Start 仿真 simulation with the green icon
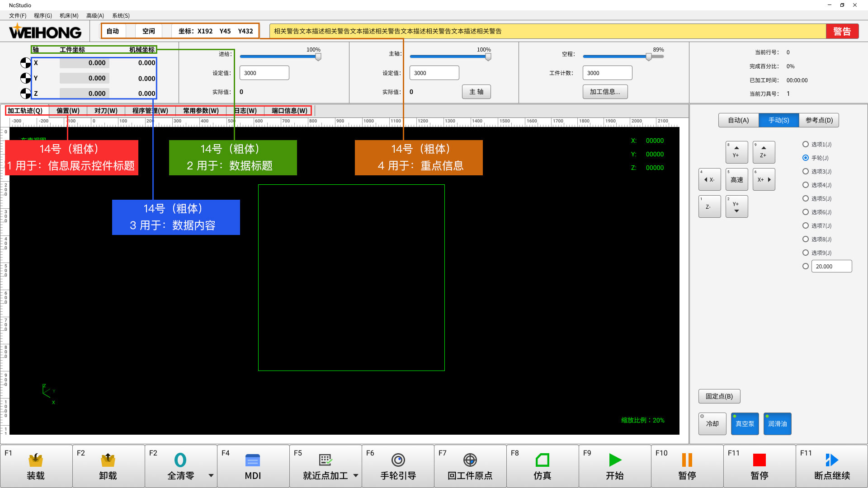Image resolution: width=868 pixels, height=488 pixels. click(542, 460)
